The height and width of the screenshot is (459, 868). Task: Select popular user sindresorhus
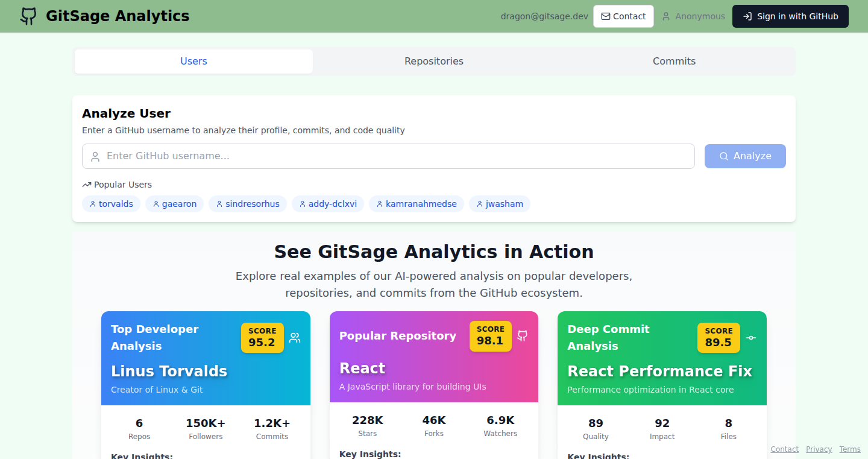(x=248, y=204)
